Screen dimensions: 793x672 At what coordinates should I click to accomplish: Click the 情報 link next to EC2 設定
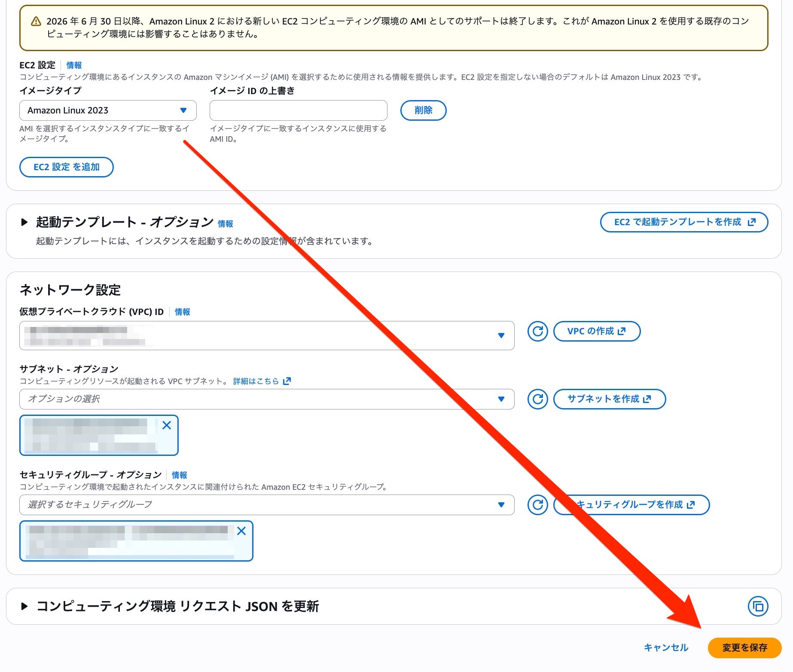pos(73,65)
